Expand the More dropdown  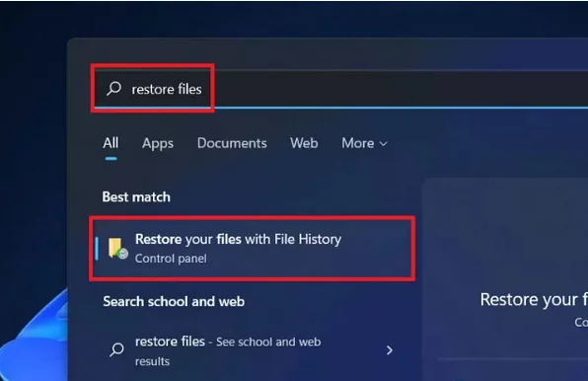(364, 143)
